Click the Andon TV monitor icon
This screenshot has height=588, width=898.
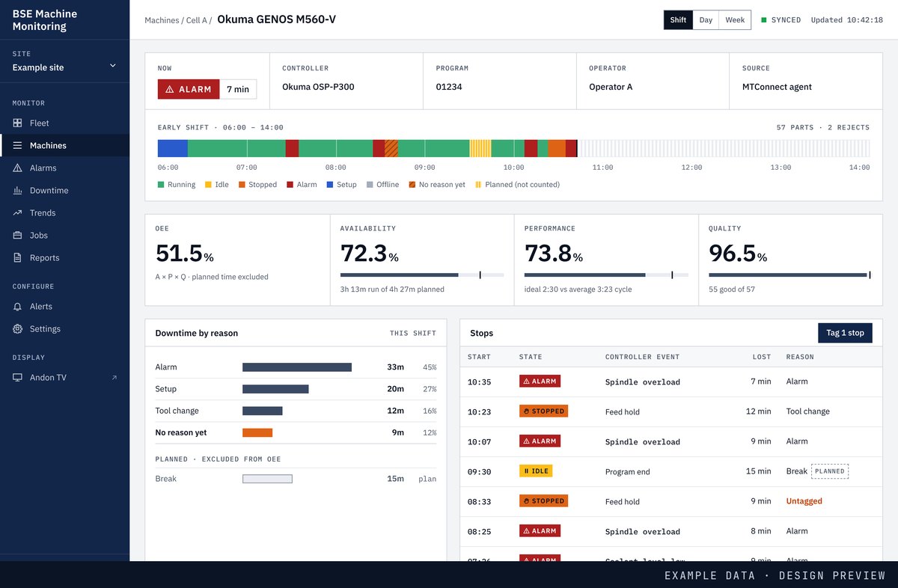(17, 377)
